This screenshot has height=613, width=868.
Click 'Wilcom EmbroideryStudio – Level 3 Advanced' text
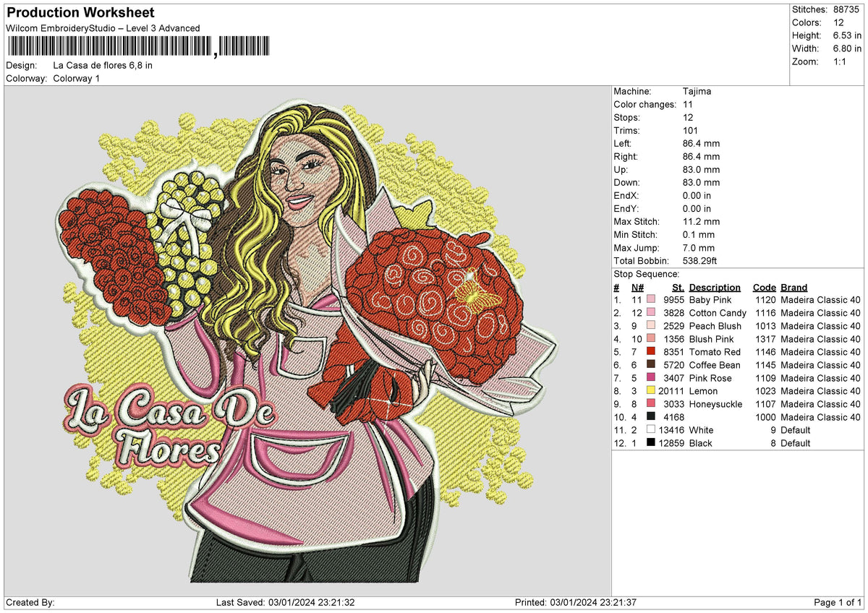pos(103,28)
